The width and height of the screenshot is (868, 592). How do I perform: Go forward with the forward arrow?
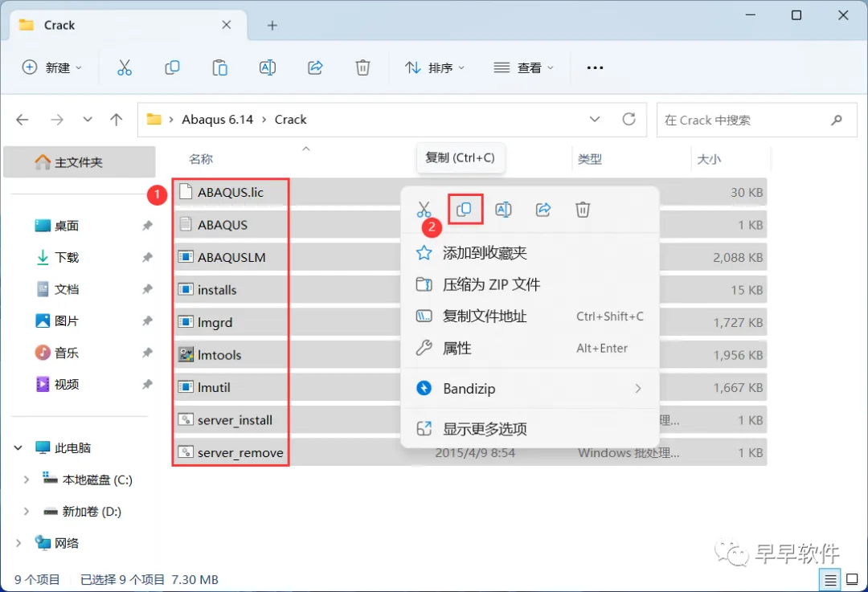click(57, 120)
